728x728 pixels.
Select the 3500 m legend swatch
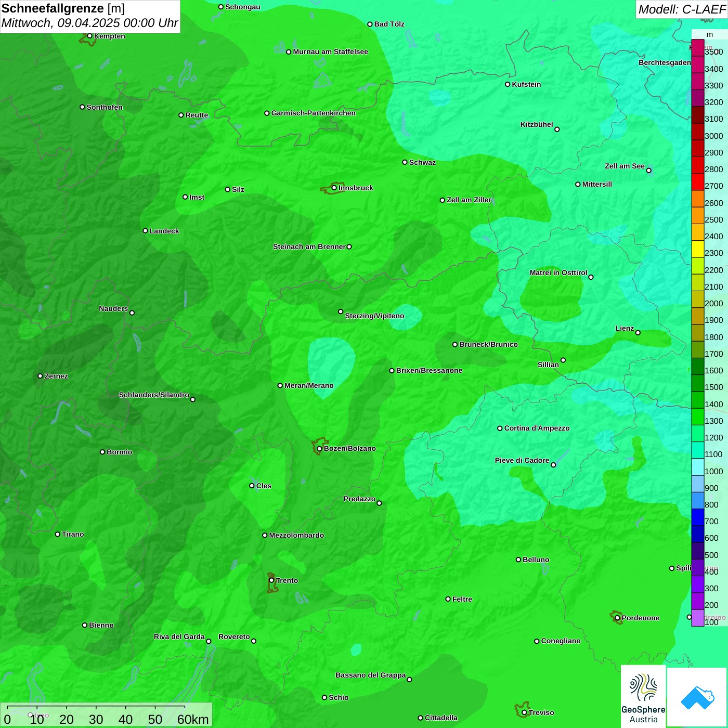pos(698,48)
